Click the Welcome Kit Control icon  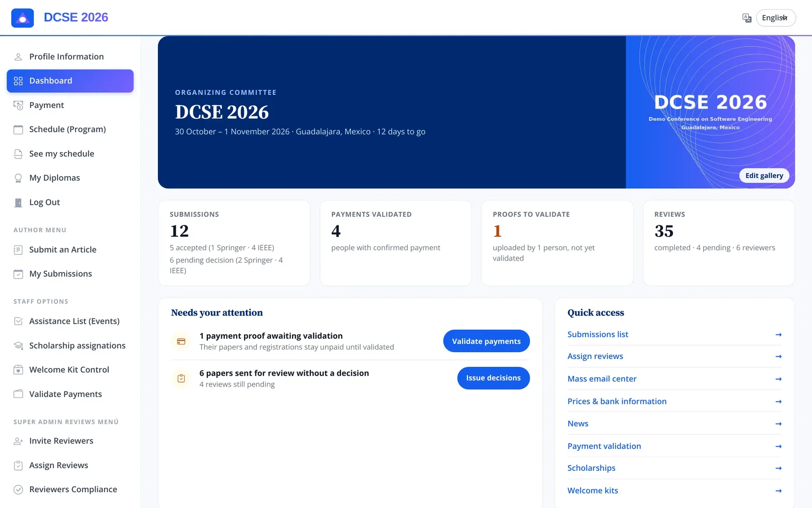tap(18, 370)
